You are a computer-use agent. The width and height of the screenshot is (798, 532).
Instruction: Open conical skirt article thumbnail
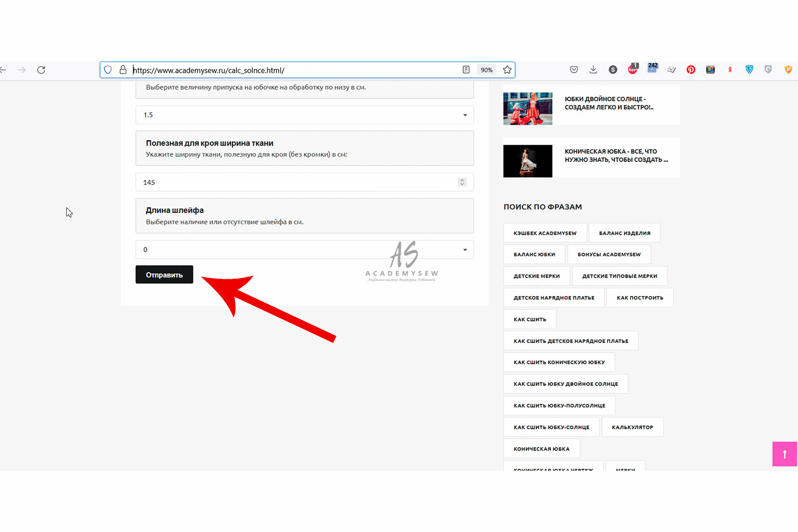[x=528, y=161]
